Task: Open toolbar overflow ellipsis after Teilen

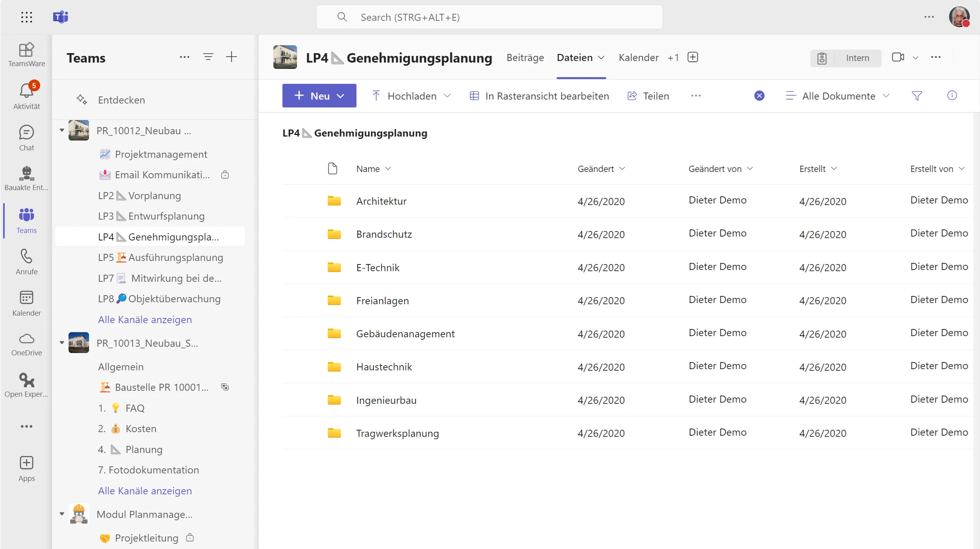Action: 696,96
